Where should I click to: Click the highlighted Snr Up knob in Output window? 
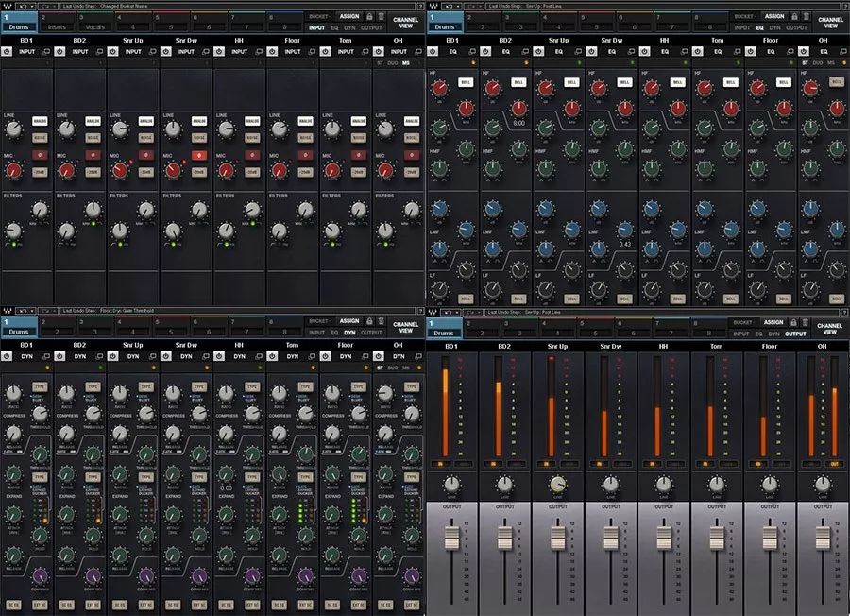[x=558, y=484]
